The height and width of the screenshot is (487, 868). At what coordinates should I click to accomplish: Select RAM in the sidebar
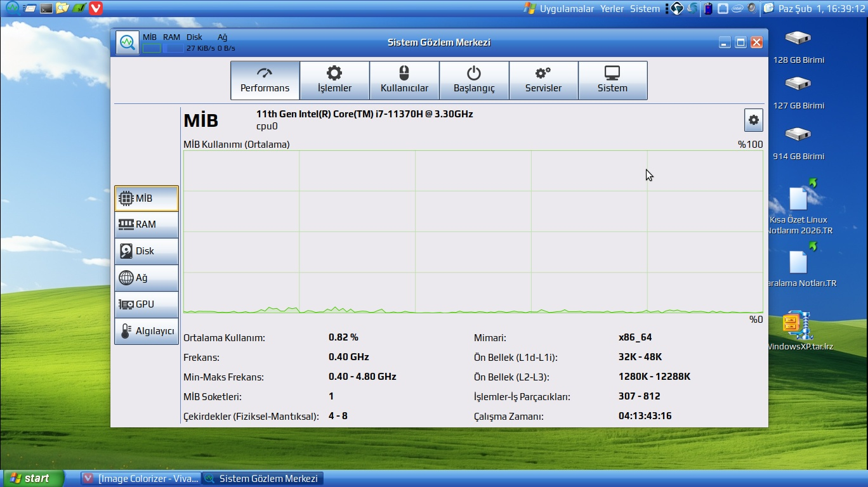click(x=147, y=224)
